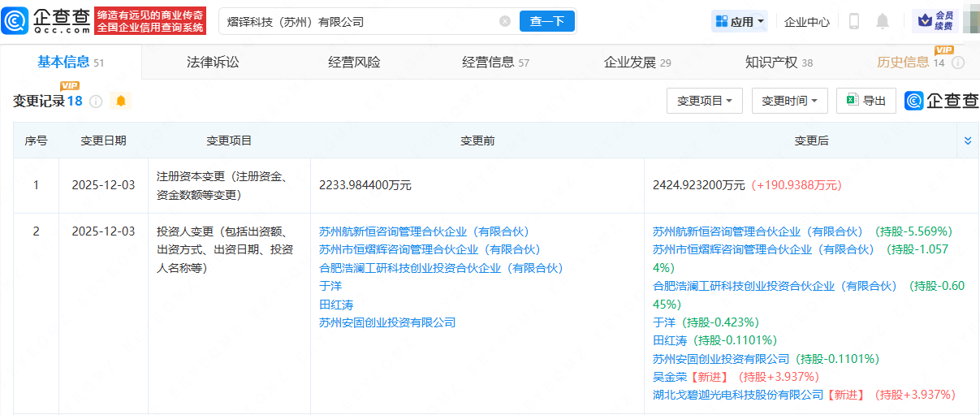Click info icon next to 历史信息 tab
Screen dimensions: 980x415
958,63
